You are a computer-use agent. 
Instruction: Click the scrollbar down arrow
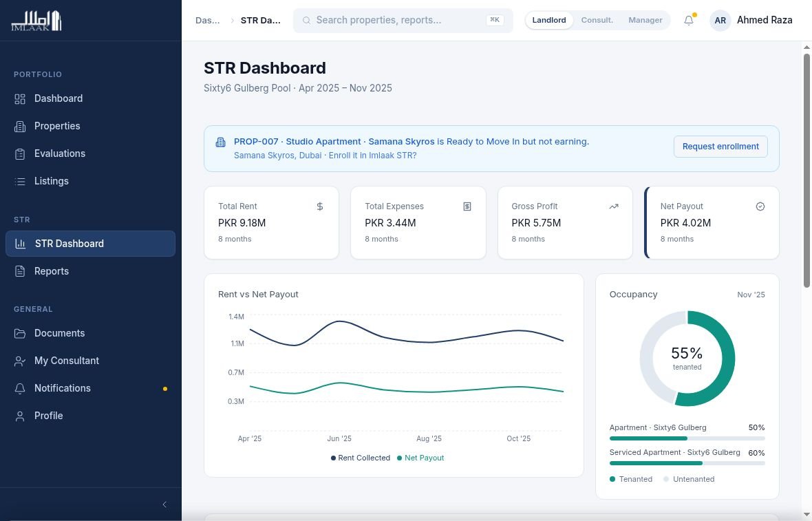pyautogui.click(x=806, y=514)
